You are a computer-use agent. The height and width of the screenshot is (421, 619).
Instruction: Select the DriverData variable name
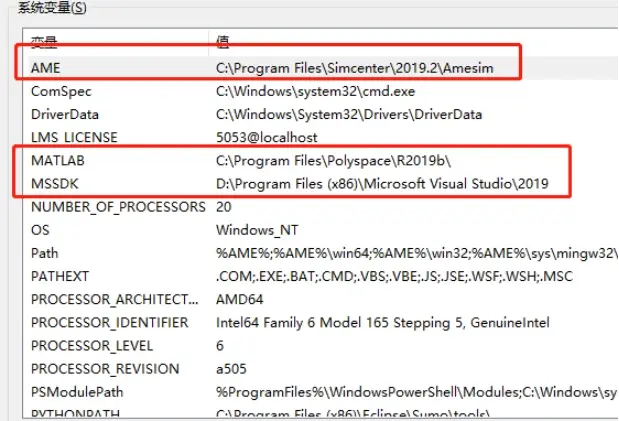[65, 115]
